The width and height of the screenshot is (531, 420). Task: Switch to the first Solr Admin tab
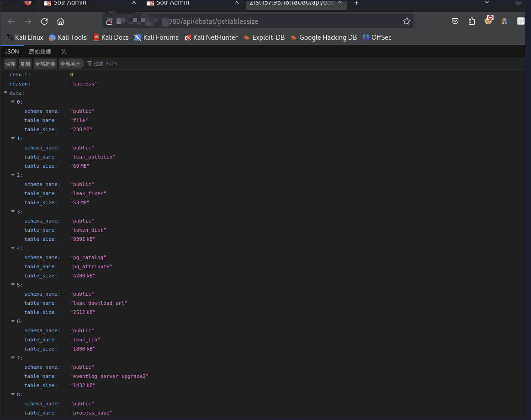pos(90,3)
